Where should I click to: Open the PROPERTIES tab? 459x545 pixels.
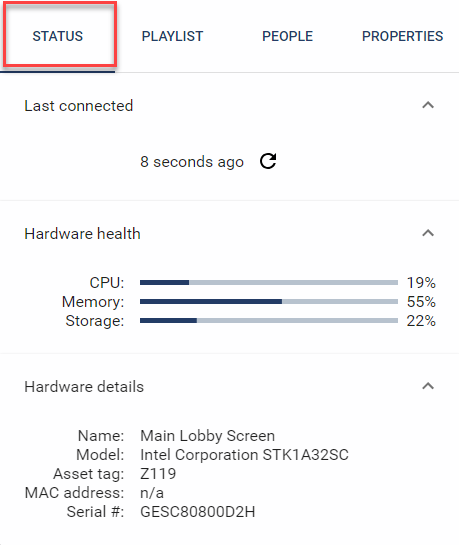point(402,36)
